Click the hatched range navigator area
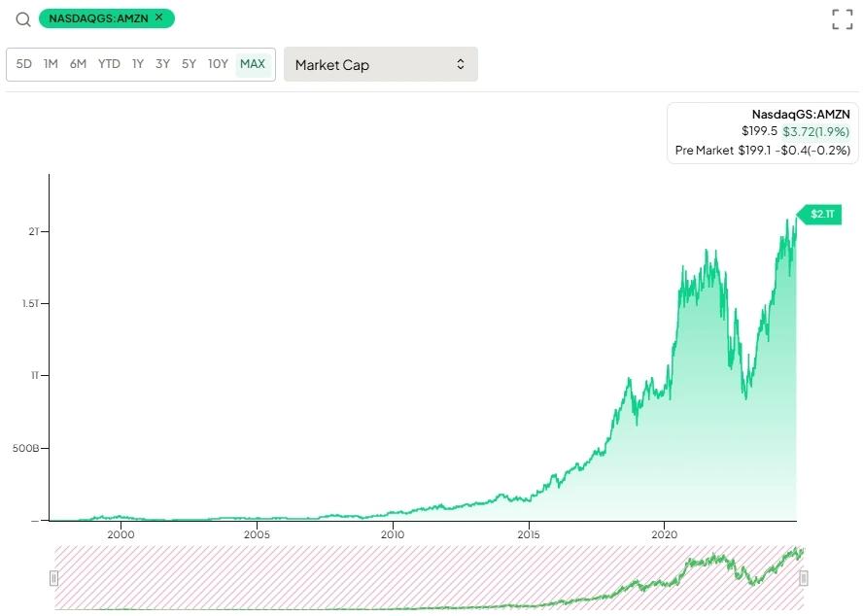 [x=429, y=577]
